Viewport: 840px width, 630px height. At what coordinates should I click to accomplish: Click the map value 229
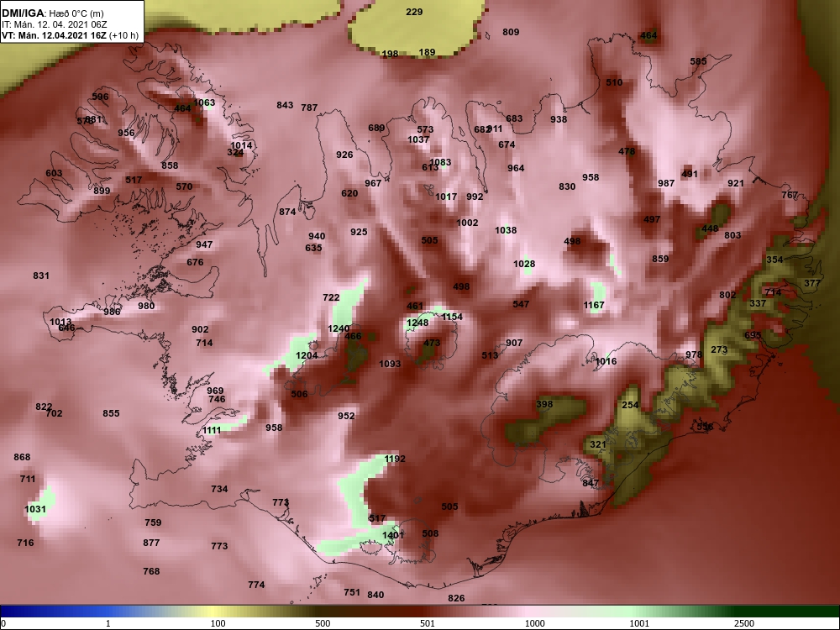point(414,12)
